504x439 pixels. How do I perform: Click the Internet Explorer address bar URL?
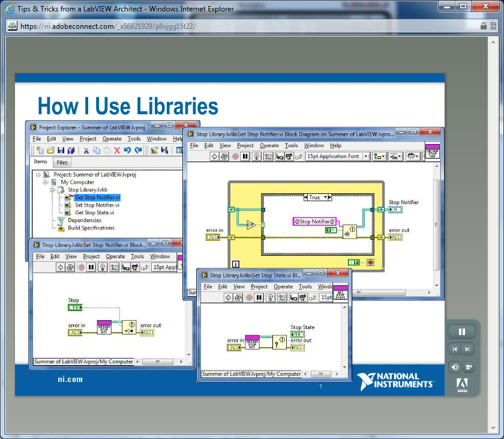109,26
